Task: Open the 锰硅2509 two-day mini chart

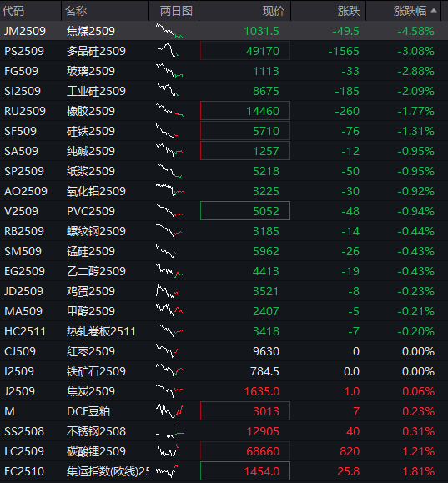Action: click(166, 251)
